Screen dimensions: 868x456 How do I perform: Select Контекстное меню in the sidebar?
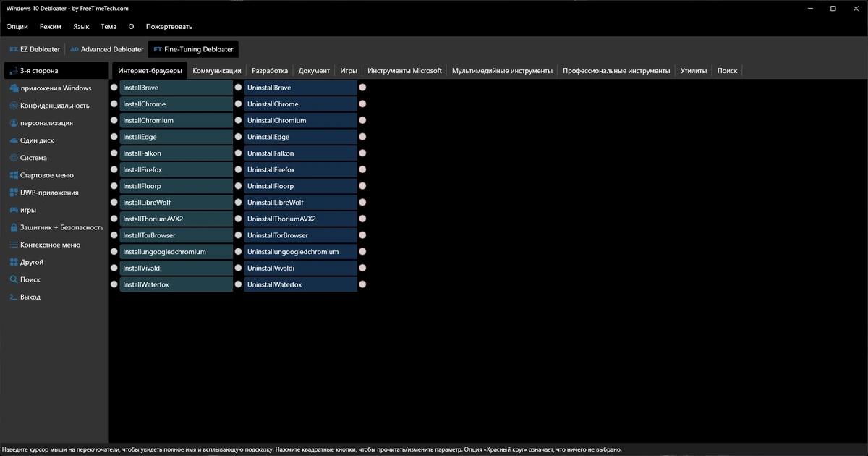(x=56, y=245)
